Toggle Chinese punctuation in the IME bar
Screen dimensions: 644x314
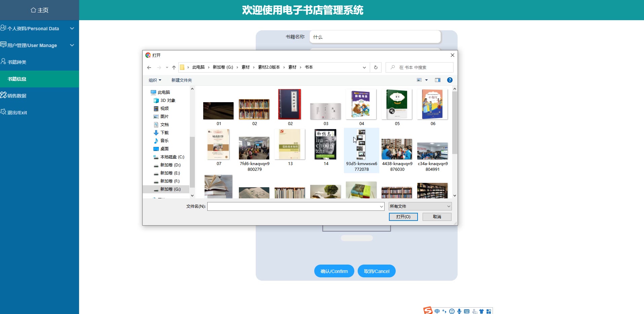[444, 311]
